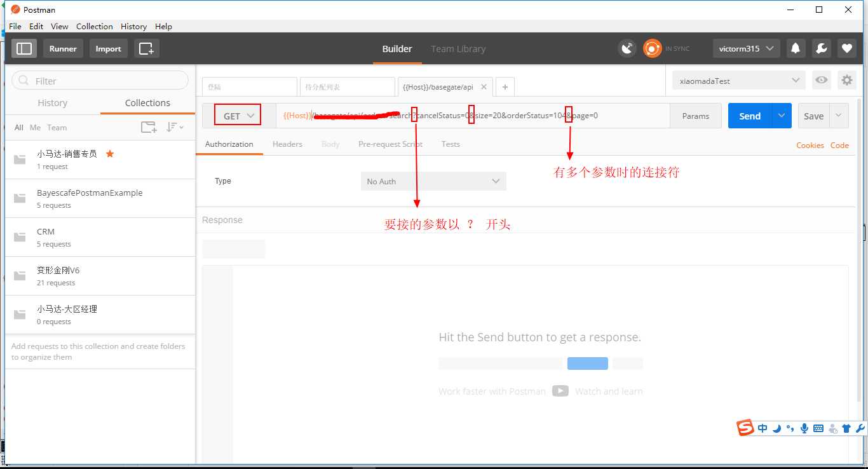Expand the Save button arrow
Image resolution: width=868 pixels, height=469 pixels.
click(839, 116)
